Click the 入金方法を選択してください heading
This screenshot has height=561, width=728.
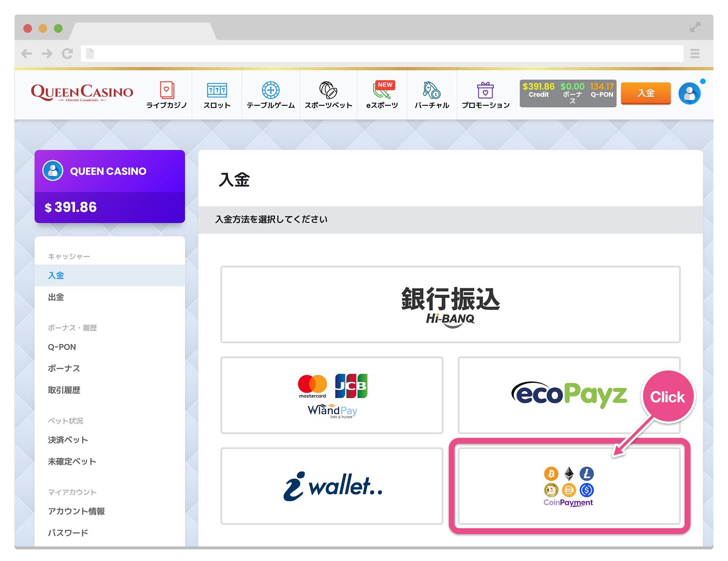(x=271, y=219)
